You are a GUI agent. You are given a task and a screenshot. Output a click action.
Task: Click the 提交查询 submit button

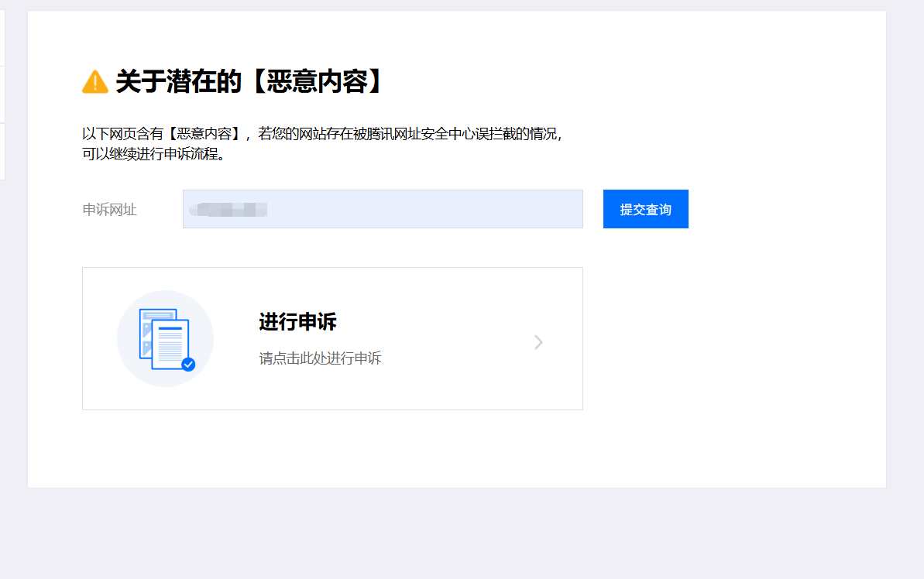pyautogui.click(x=645, y=208)
